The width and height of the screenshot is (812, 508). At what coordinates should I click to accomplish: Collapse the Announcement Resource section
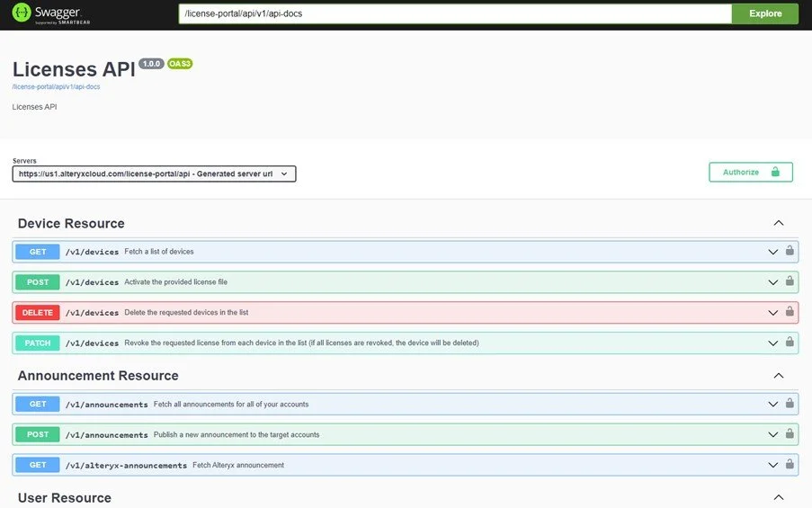click(779, 376)
